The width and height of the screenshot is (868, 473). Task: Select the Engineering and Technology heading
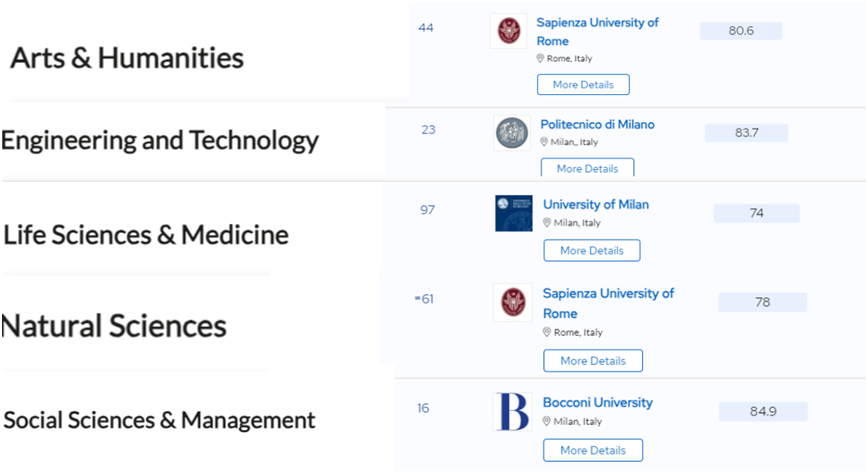[x=160, y=141]
